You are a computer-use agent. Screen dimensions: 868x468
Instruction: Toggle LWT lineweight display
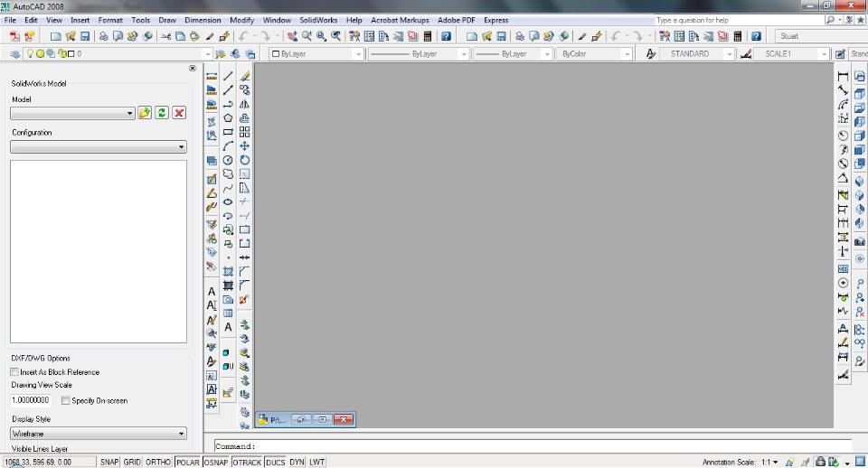pos(316,462)
